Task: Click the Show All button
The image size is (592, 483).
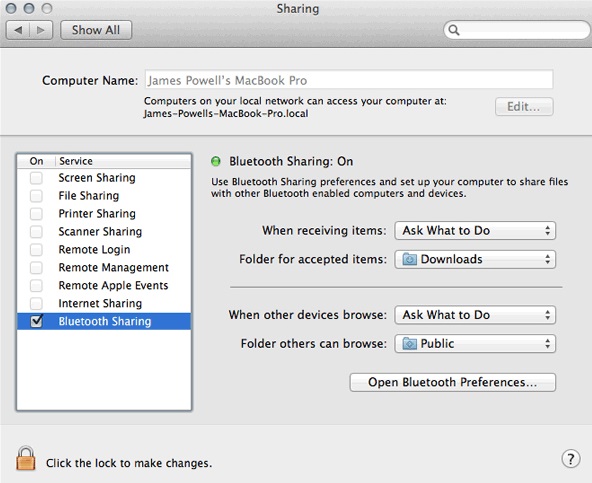Action: pyautogui.click(x=96, y=30)
